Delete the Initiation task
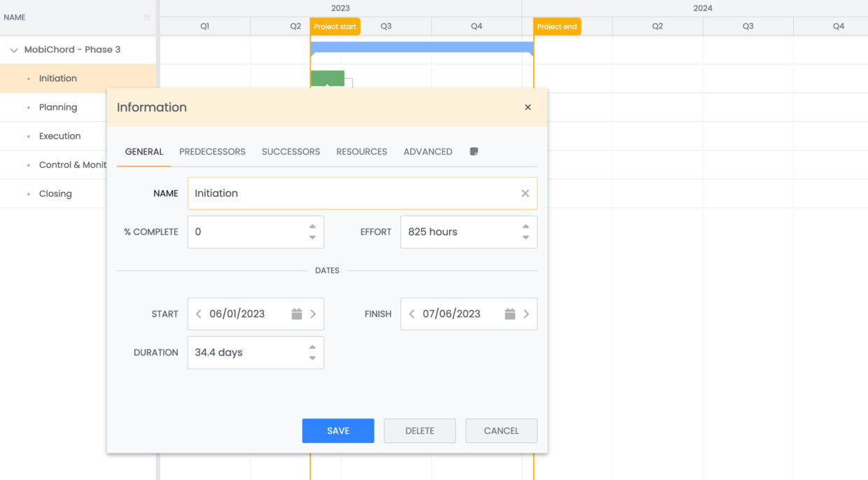 pos(419,430)
